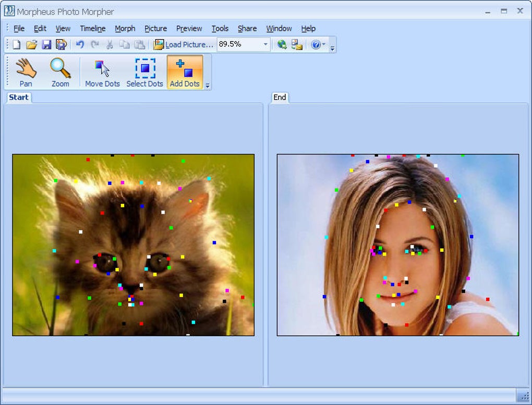Click the email picture icon
The height and width of the screenshot is (405, 532).
[x=297, y=44]
